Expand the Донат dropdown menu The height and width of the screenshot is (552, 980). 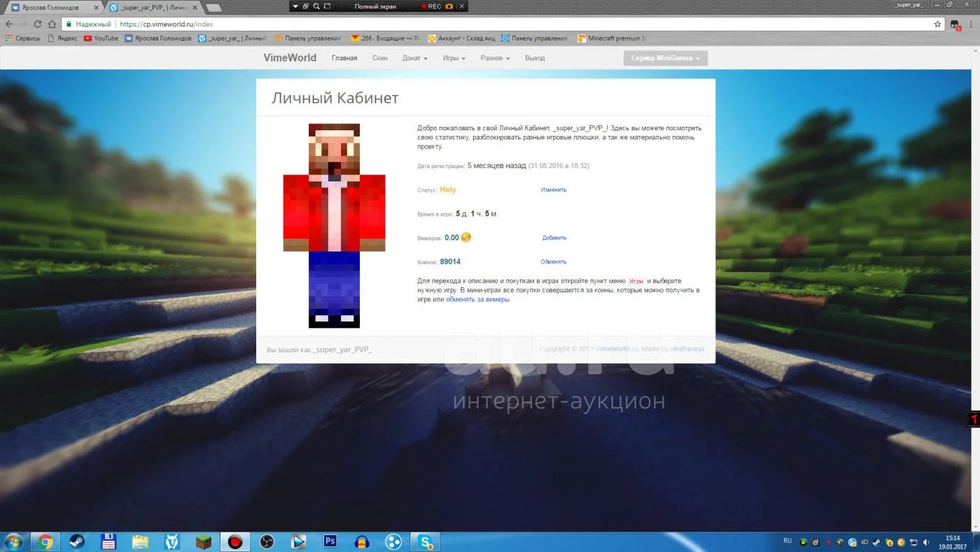click(x=415, y=58)
